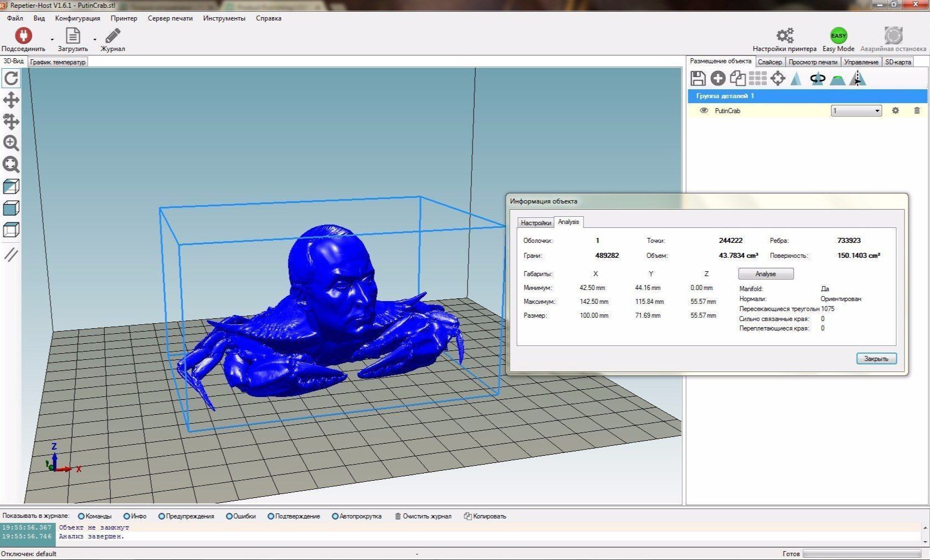Viewport: 930px width, 560px height.
Task: Click the cut object icon
Action: [x=837, y=80]
